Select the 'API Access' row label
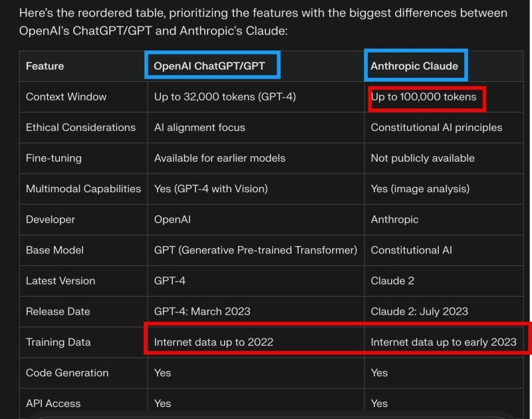The image size is (532, 419). pyautogui.click(x=53, y=404)
